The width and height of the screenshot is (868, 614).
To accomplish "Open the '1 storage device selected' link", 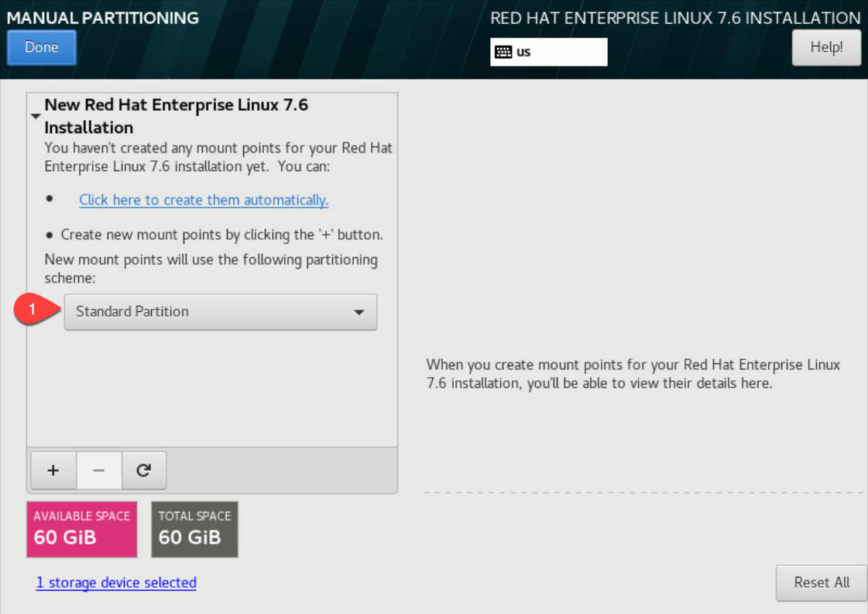I will click(x=116, y=582).
